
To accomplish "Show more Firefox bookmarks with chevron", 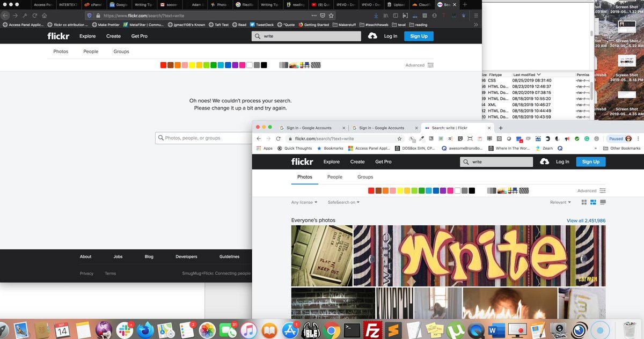I will tap(476, 25).
